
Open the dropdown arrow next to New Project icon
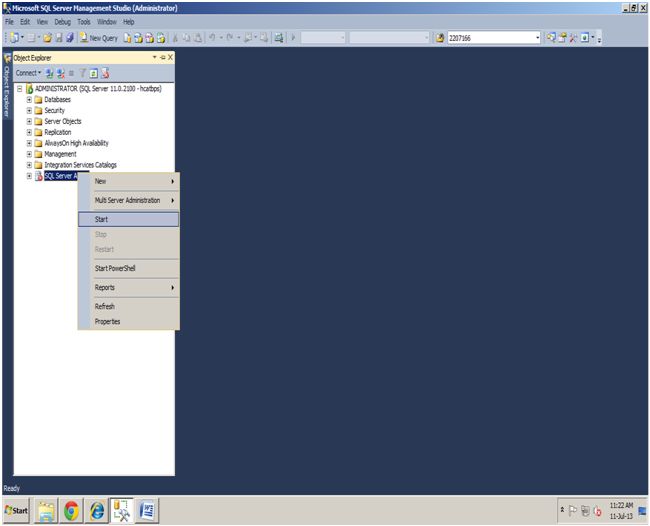[x=22, y=38]
